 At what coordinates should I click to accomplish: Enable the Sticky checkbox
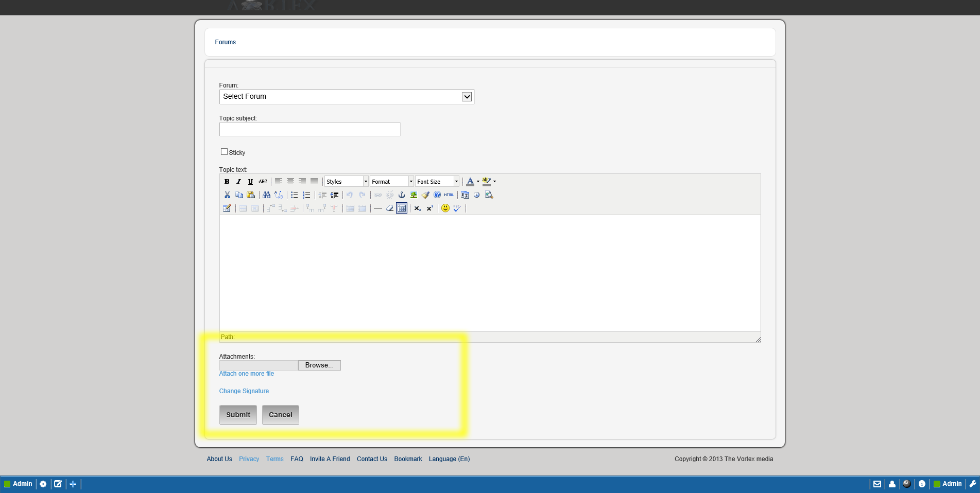(224, 152)
